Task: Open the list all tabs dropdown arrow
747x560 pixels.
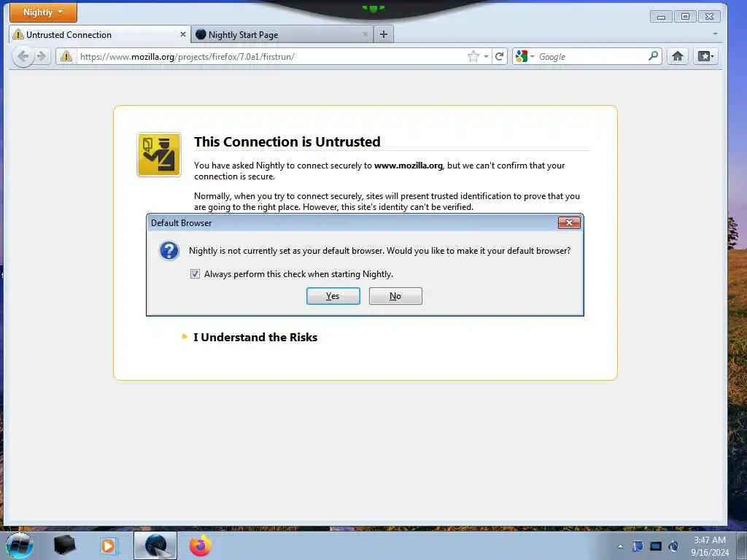Action: coord(715,34)
